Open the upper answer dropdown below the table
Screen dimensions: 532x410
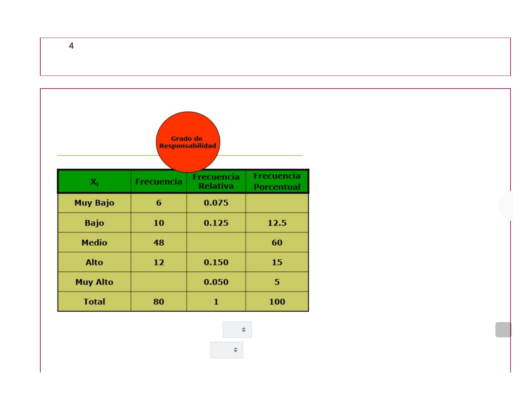pos(237,329)
